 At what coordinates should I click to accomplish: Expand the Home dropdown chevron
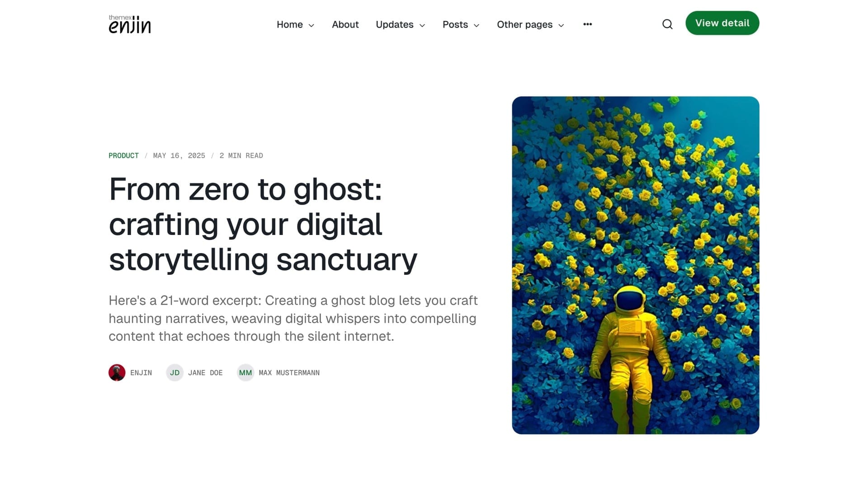point(311,25)
